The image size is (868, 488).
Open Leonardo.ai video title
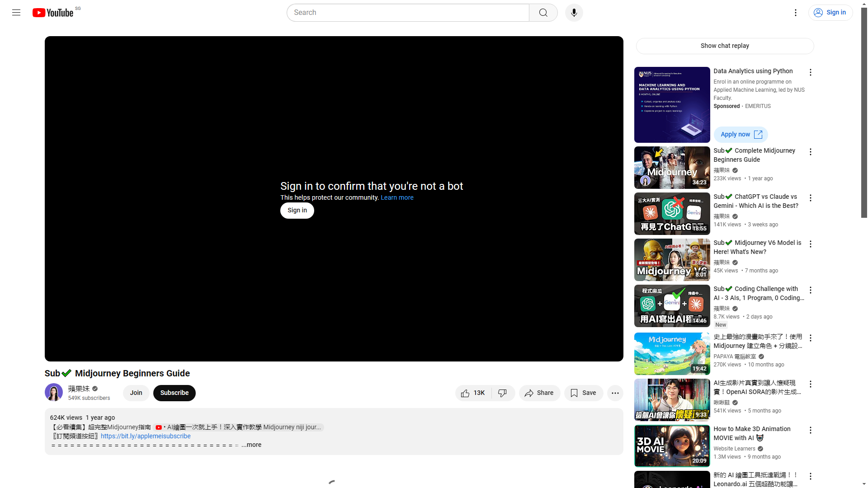tap(756, 479)
